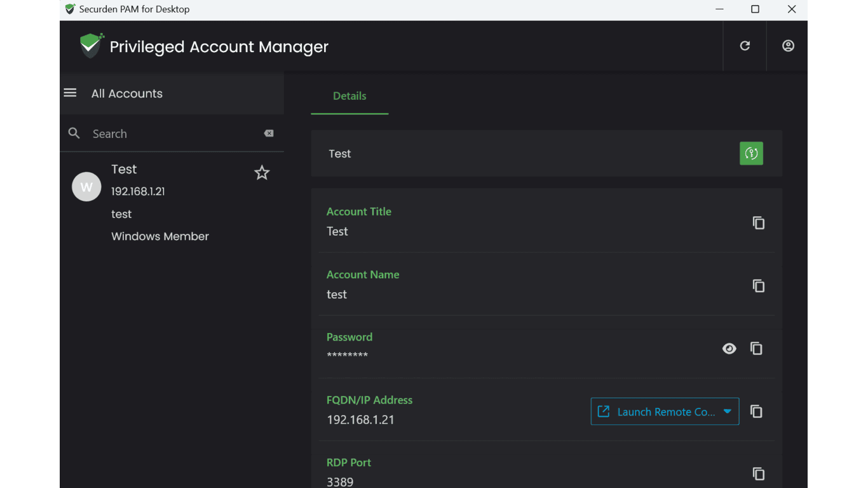The width and height of the screenshot is (868, 488).
Task: Maximize the Securden PAM window
Action: (x=755, y=9)
